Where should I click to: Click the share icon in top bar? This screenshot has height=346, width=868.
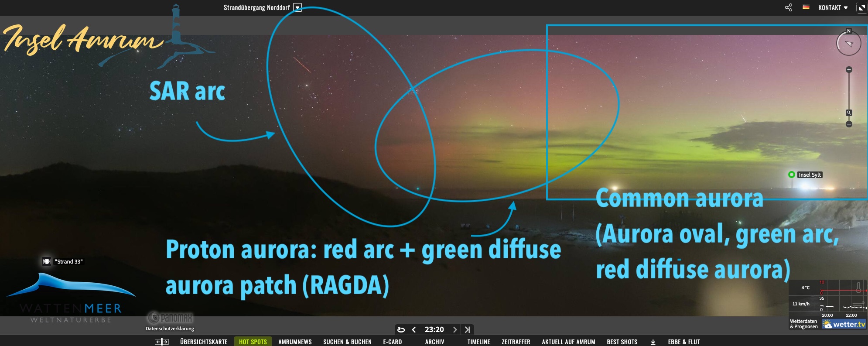point(789,7)
